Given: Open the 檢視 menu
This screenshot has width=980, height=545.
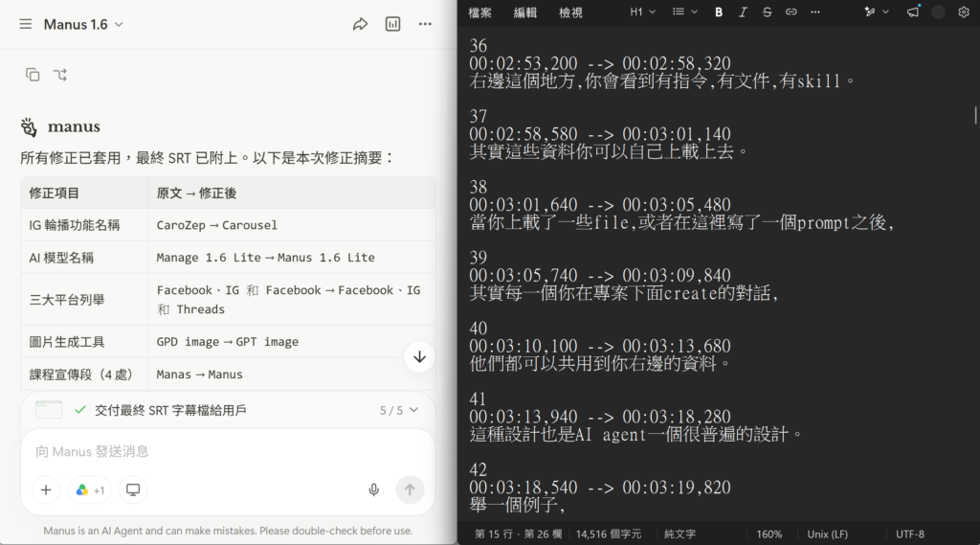Looking at the screenshot, I should coord(570,12).
